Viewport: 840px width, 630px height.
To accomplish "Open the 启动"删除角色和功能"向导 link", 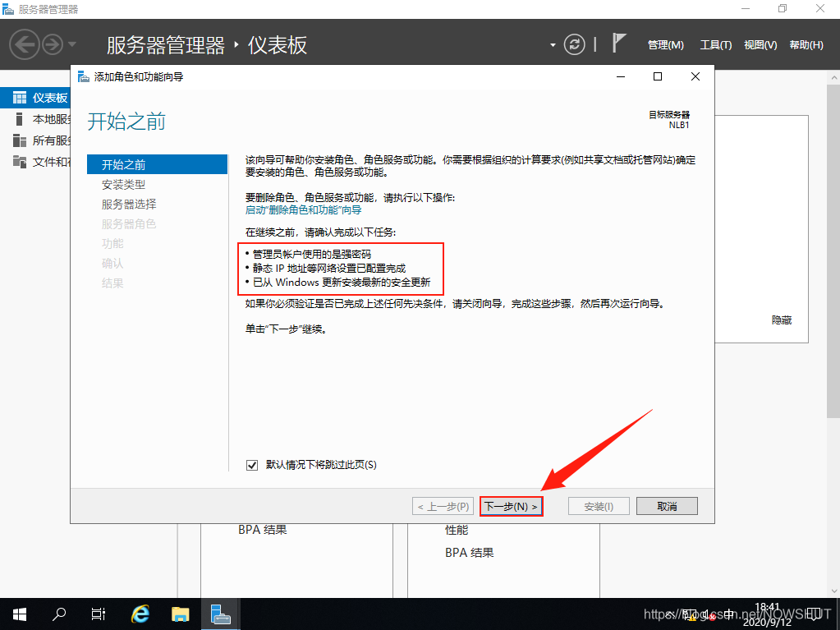I will [303, 210].
